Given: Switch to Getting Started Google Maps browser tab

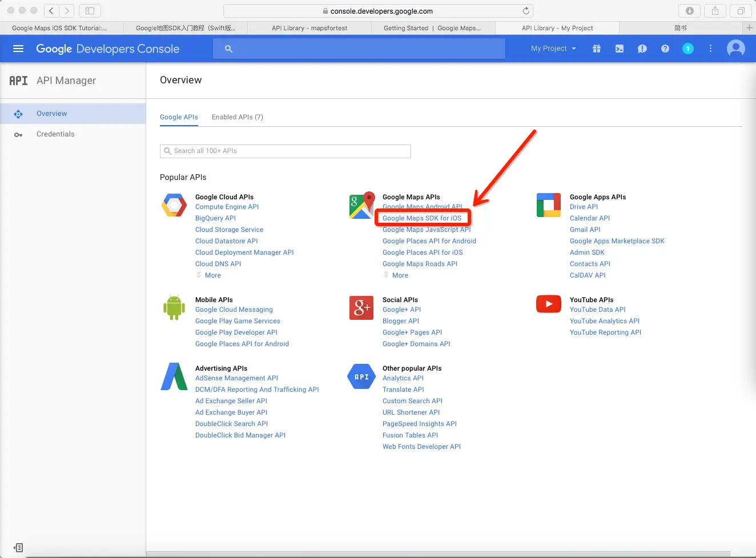Looking at the screenshot, I should 432,28.
